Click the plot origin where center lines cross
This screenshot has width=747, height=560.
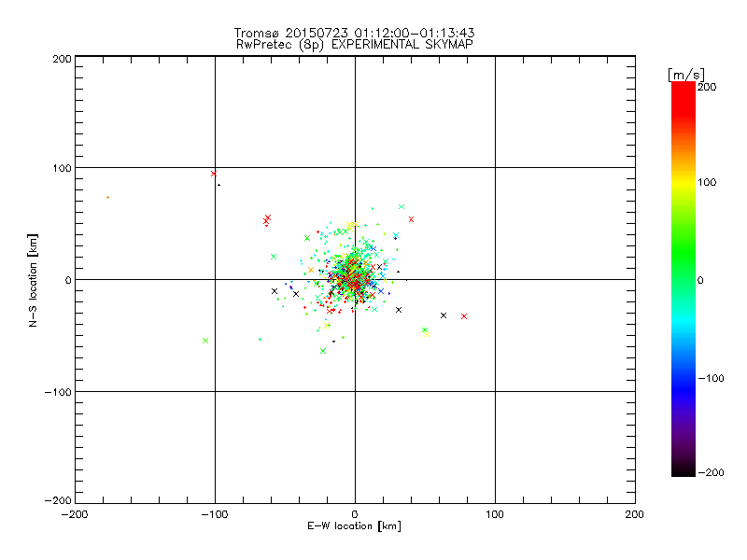coord(355,279)
